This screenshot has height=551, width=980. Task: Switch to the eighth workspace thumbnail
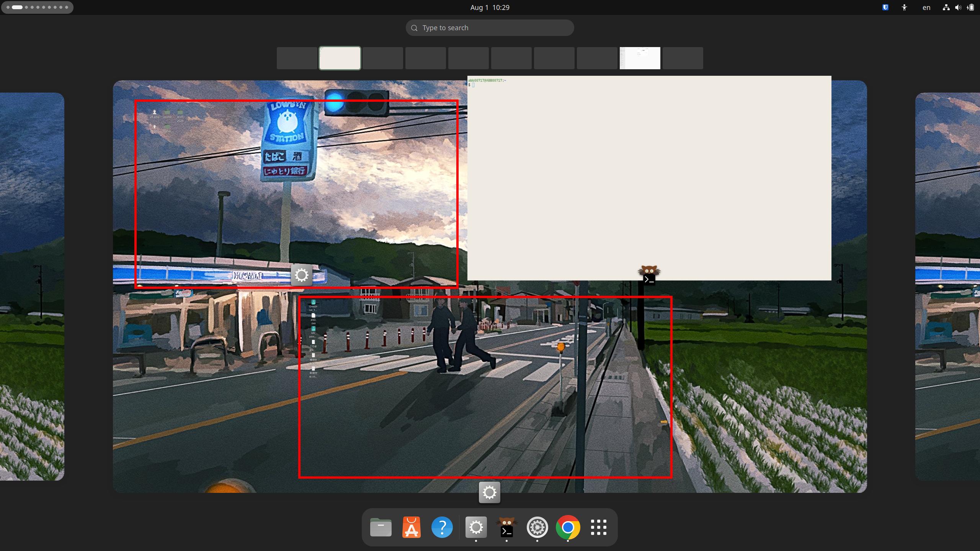(x=597, y=58)
